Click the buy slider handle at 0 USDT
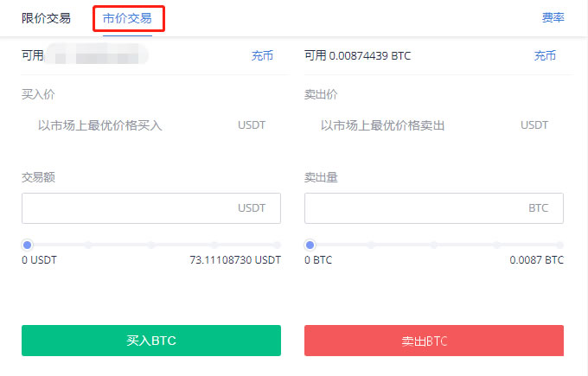Screen dimensions: 588x376 [27, 245]
